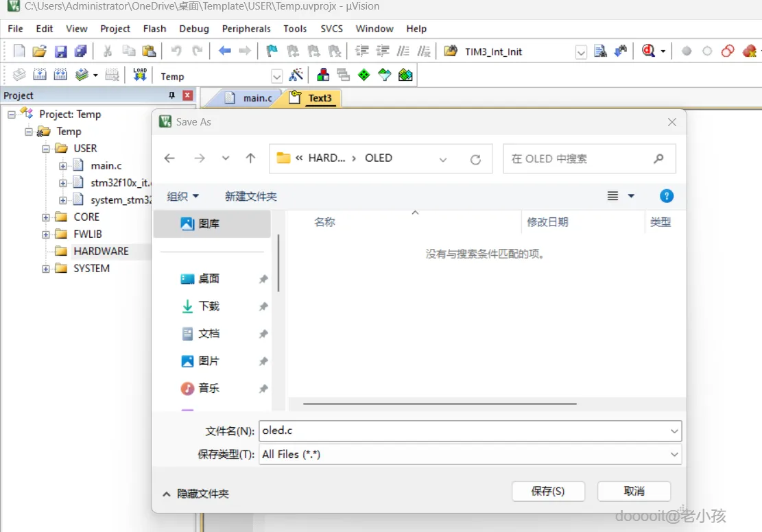This screenshot has width=762, height=532.
Task: Navigate forwards with right arrow icon
Action: click(245, 51)
